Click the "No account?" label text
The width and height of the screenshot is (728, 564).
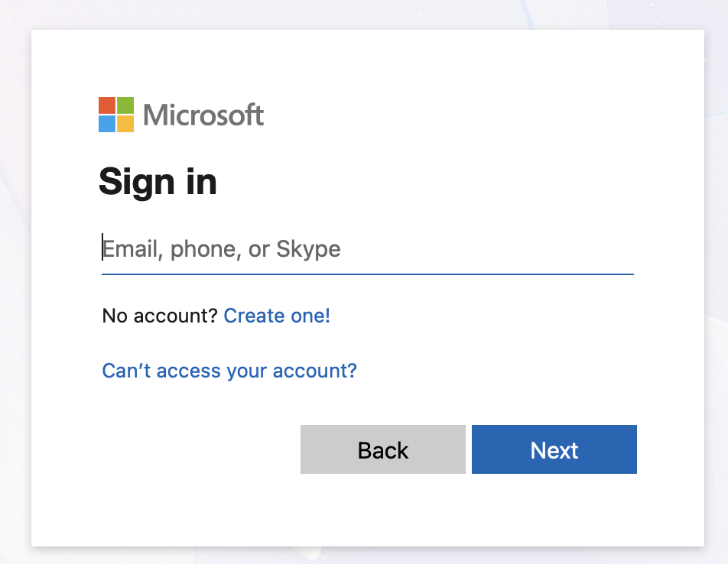tap(160, 316)
